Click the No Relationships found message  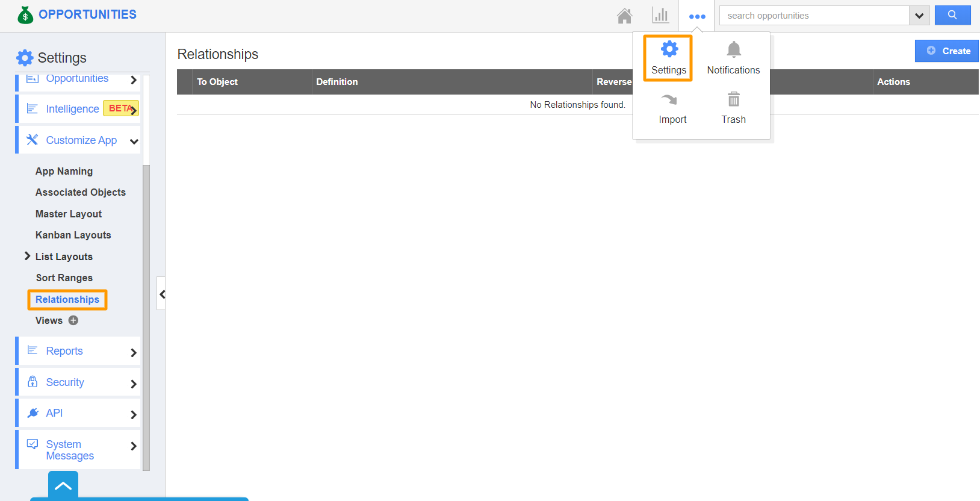tap(577, 105)
